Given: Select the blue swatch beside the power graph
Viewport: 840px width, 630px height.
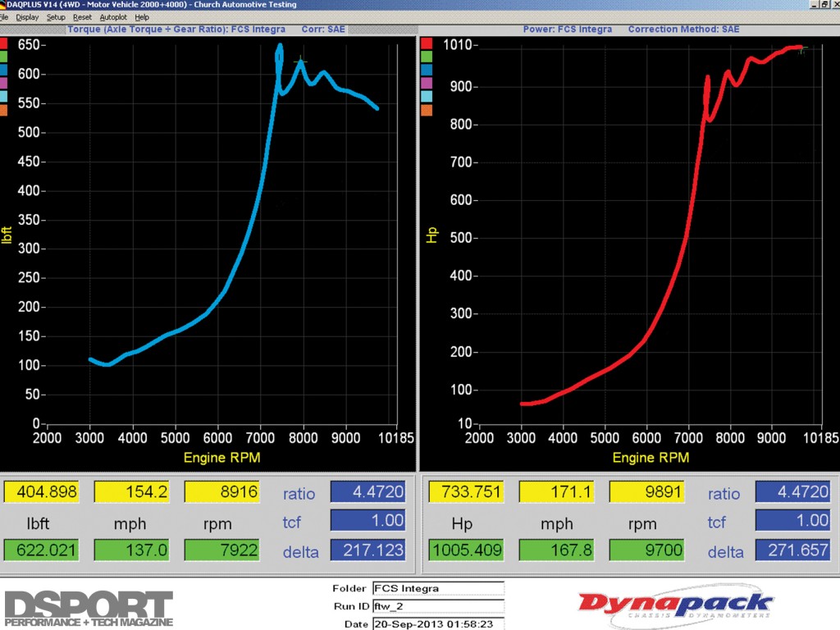Looking at the screenshot, I should [425, 70].
